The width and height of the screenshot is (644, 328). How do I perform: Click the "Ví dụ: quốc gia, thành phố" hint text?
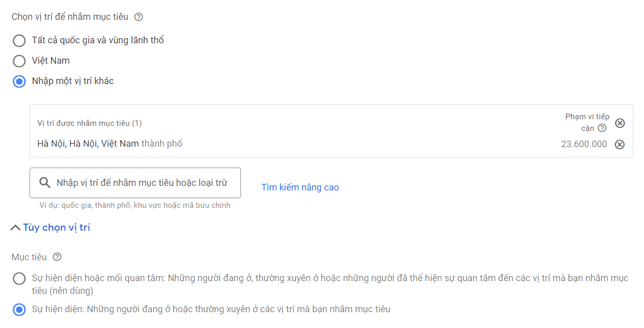[x=135, y=205]
